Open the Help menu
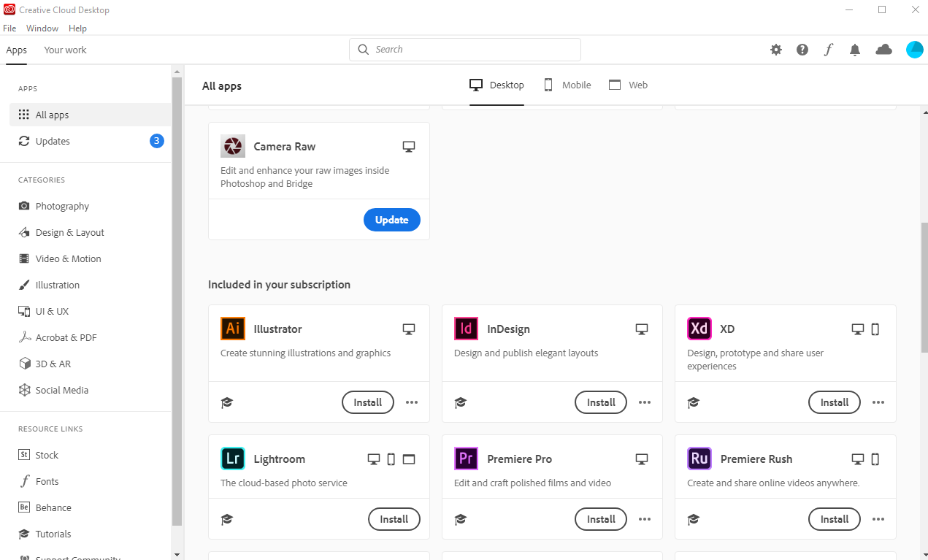The width and height of the screenshot is (928, 560). click(77, 28)
